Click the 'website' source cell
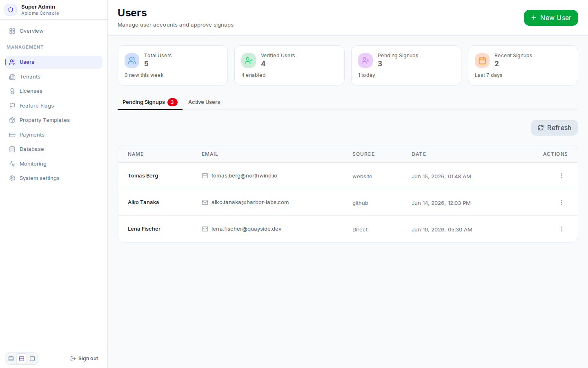 pos(362,177)
